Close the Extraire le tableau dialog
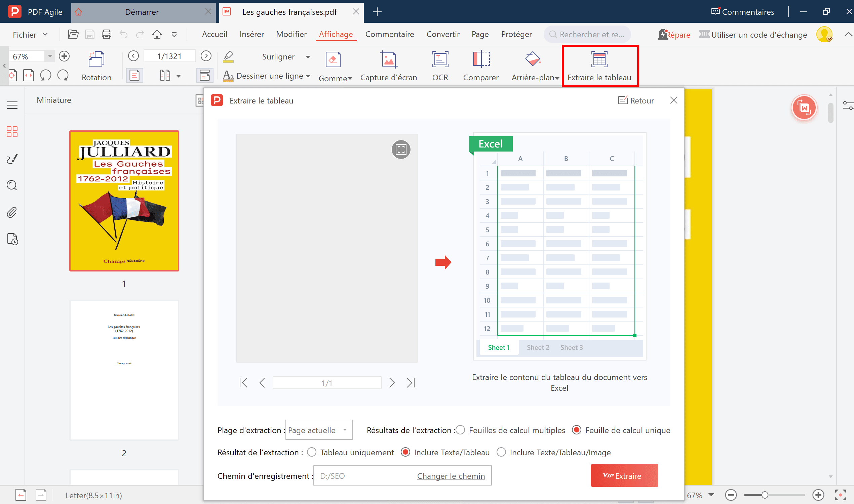The width and height of the screenshot is (854, 504). [x=673, y=100]
